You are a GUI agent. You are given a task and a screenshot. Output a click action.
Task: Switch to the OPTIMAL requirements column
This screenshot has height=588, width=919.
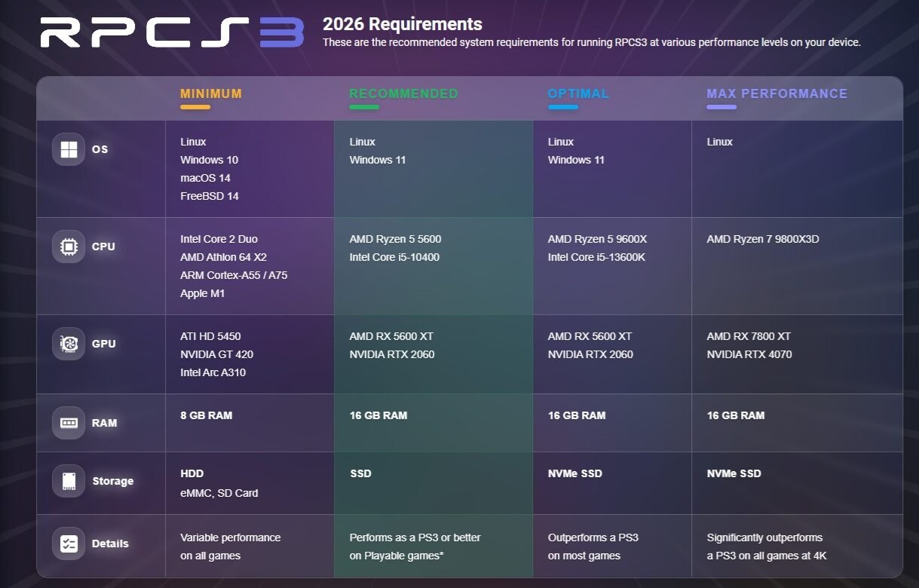(577, 93)
